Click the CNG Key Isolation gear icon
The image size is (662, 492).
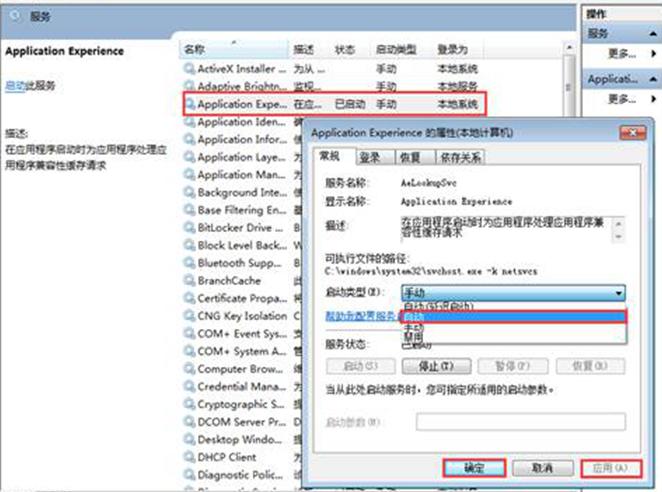(189, 316)
